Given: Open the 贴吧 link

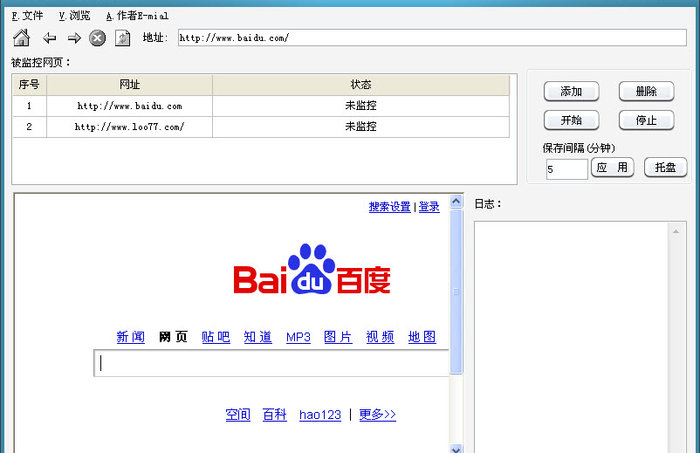Looking at the screenshot, I should [x=216, y=337].
